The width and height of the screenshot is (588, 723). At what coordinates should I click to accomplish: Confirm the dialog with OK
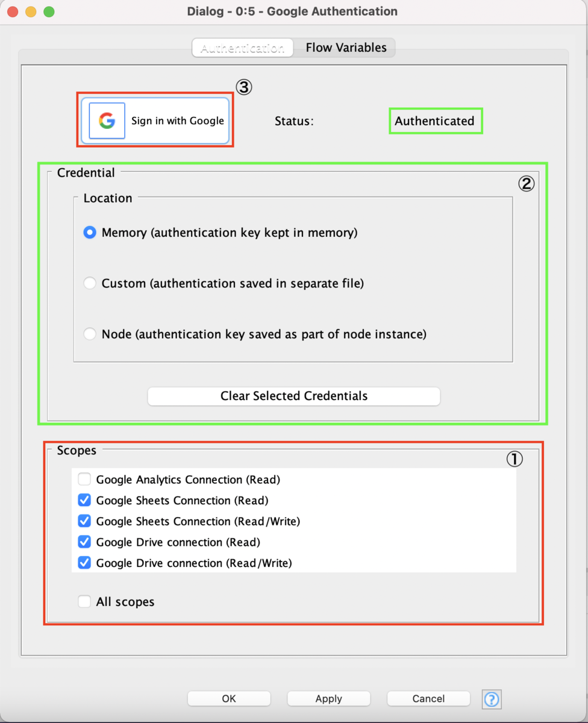[x=229, y=698]
